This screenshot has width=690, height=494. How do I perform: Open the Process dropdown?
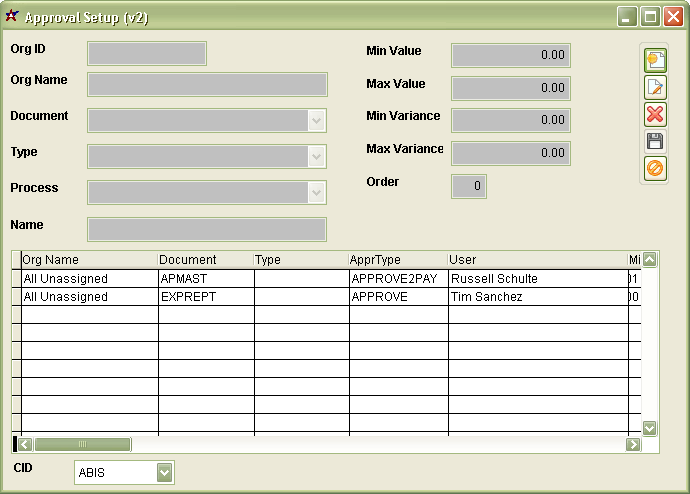(316, 192)
